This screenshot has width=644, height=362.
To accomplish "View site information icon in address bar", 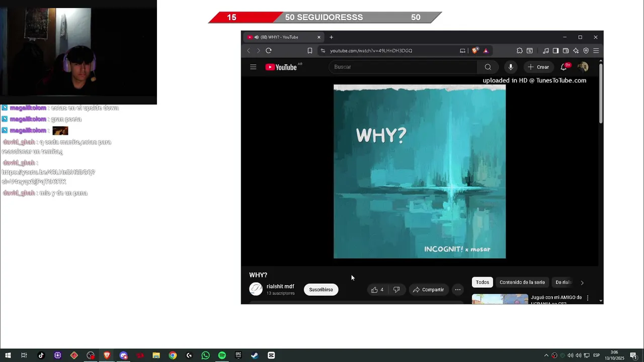I will (x=323, y=50).
